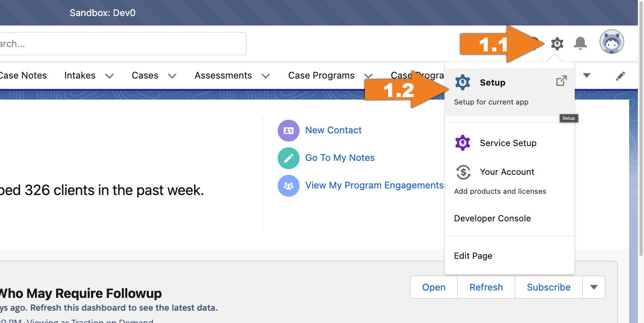Click the page edit pencil icon
Screen dimensions: 644x323
(620, 76)
